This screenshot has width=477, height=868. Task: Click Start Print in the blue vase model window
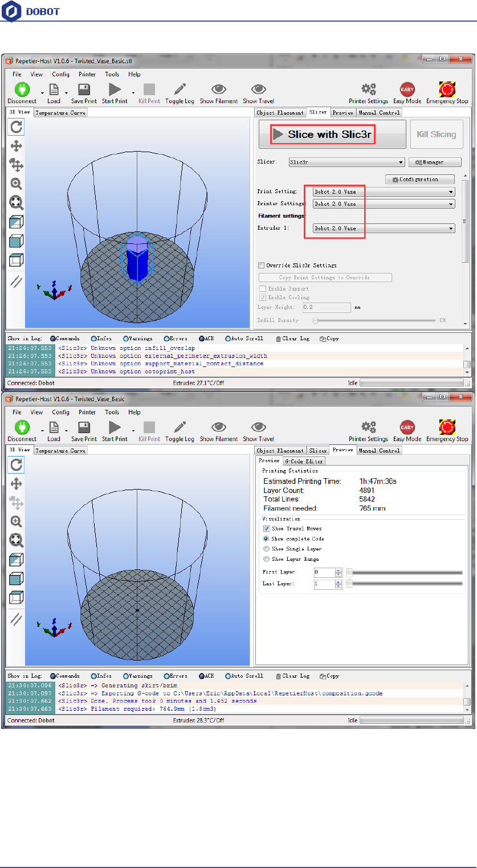coord(115,89)
